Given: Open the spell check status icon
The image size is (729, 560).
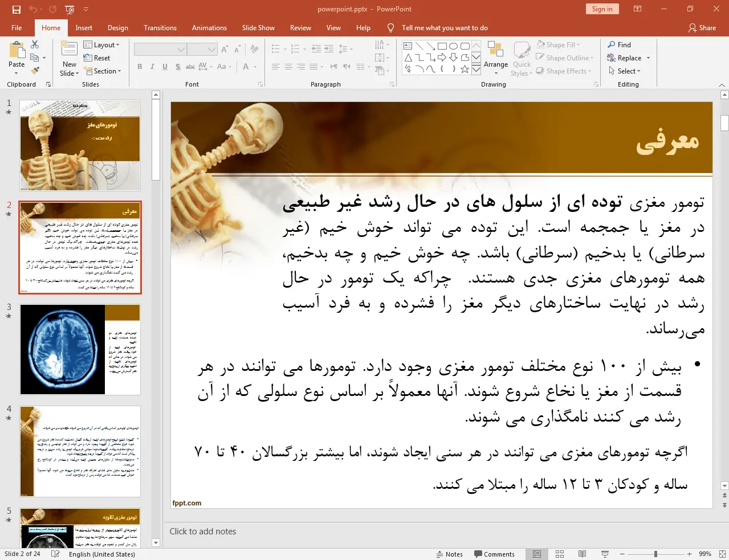Looking at the screenshot, I should coord(55,554).
